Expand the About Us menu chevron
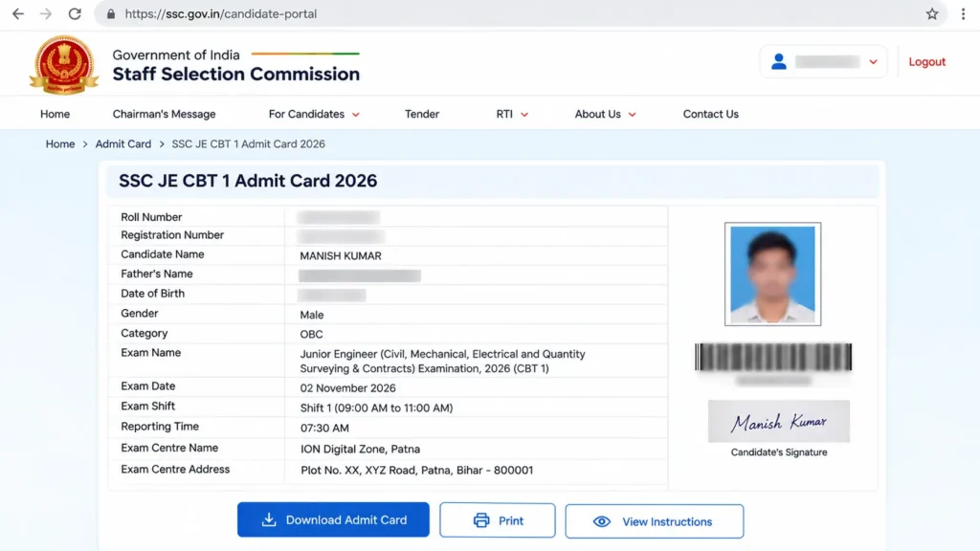This screenshot has width=980, height=551. 632,115
